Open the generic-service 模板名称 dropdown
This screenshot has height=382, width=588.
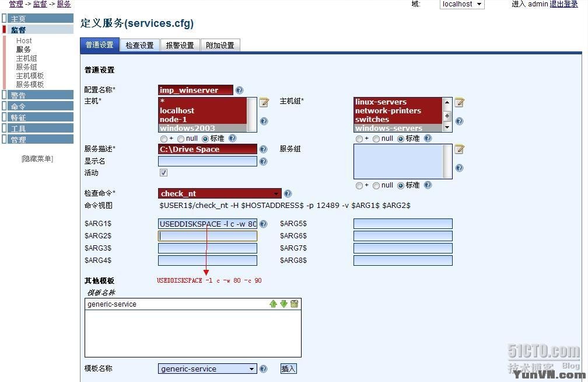pyautogui.click(x=208, y=369)
